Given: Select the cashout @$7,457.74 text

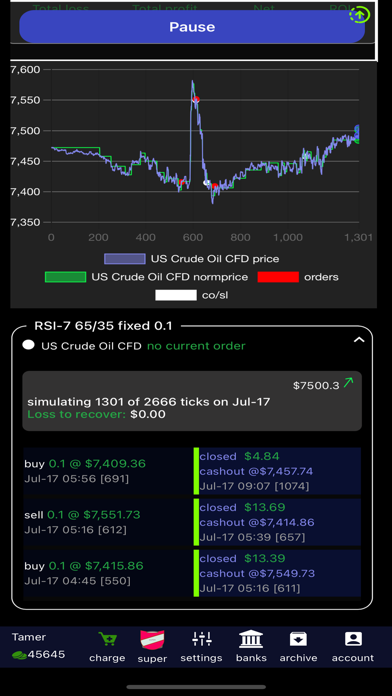Looking at the screenshot, I should [256, 471].
